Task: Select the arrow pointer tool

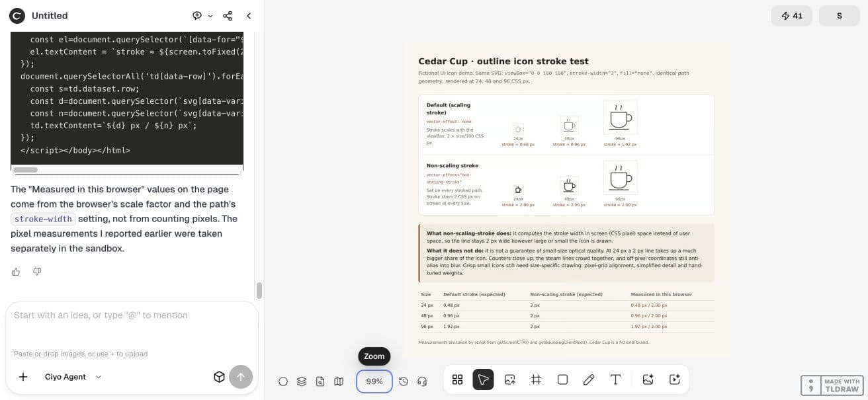Action: (x=483, y=380)
